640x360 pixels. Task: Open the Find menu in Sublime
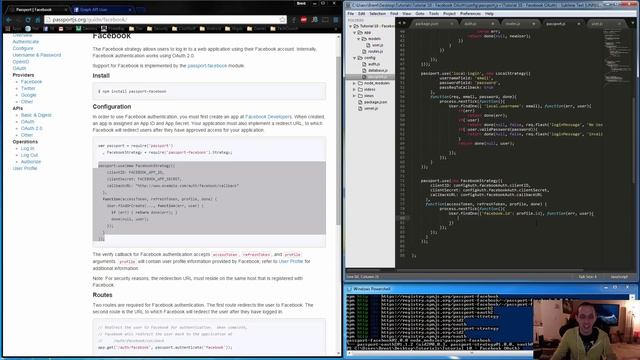point(394,13)
